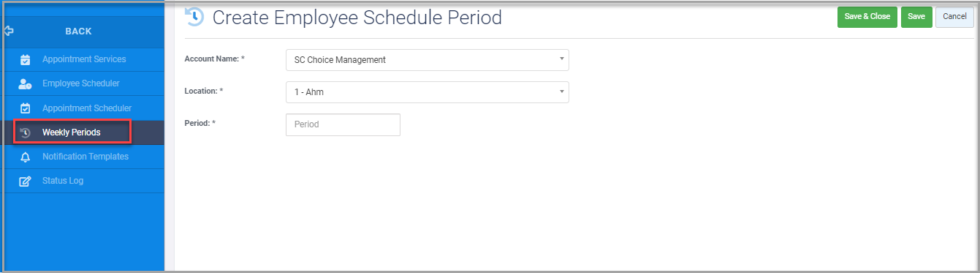Expand Account Name dropdown arrow
The width and height of the screenshot is (980, 273).
click(561, 59)
